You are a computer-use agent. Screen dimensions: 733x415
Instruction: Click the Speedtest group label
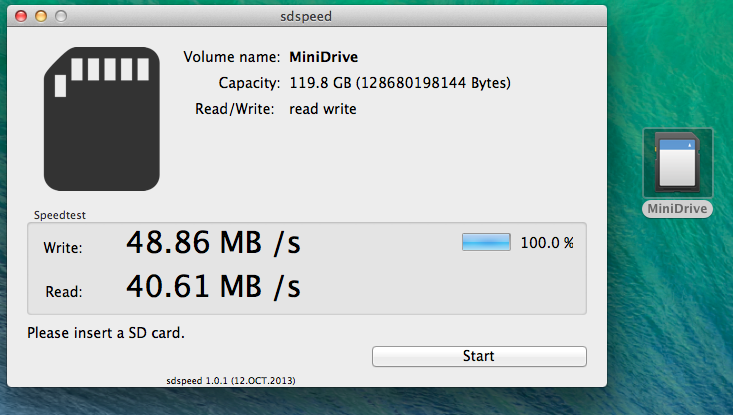60,215
